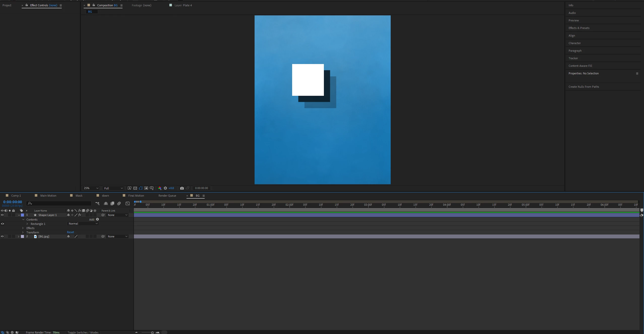
Task: Expand the Rectangle 1 group
Action: pyautogui.click(x=27, y=224)
